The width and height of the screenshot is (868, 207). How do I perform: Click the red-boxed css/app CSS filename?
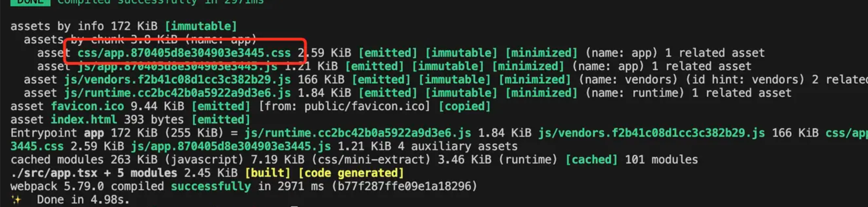184,53
